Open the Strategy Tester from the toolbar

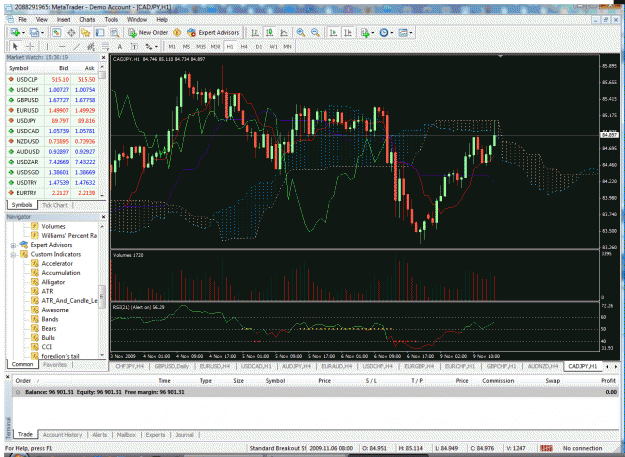[x=115, y=33]
